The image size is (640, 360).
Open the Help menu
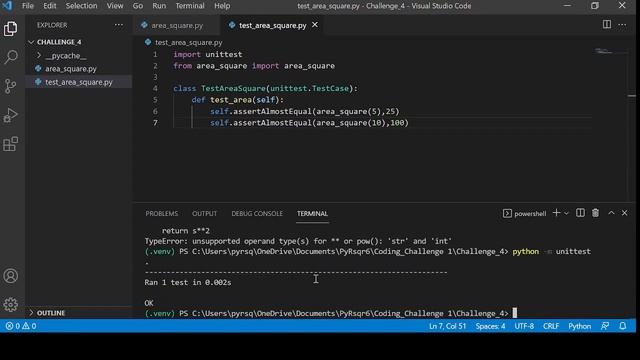click(222, 6)
